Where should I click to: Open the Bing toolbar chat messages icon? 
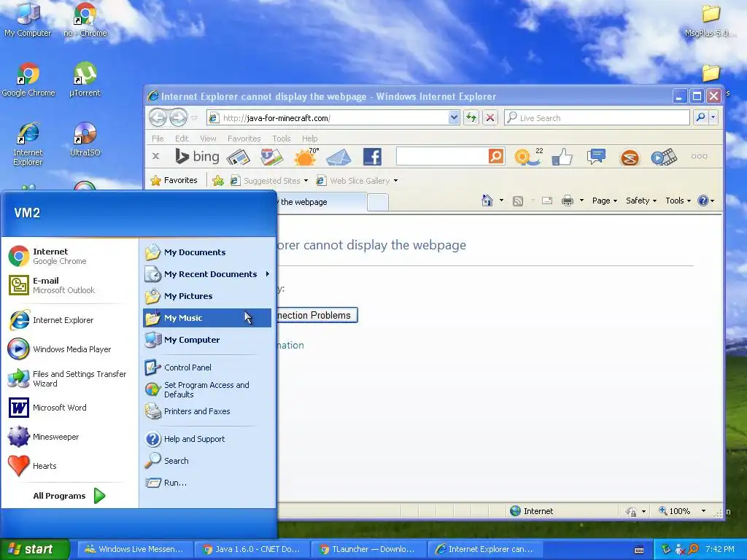click(596, 157)
